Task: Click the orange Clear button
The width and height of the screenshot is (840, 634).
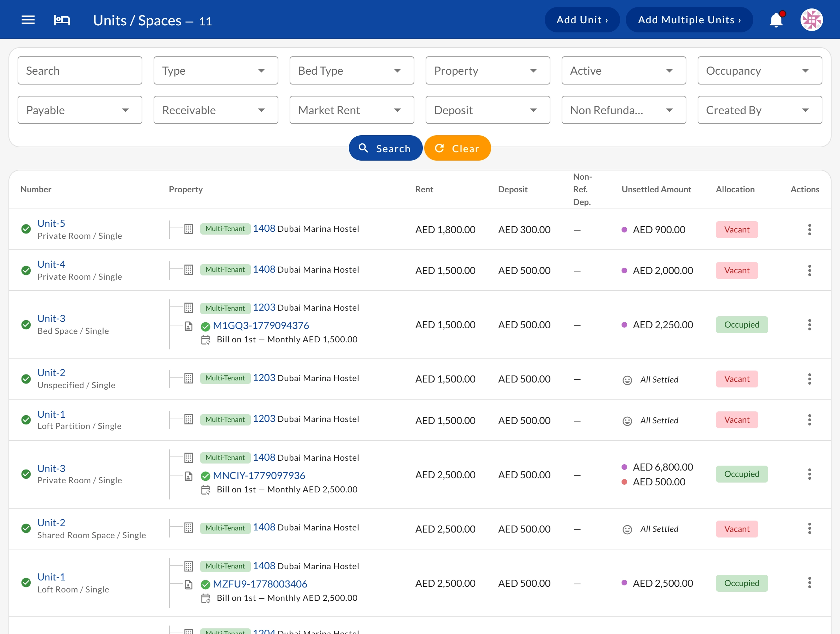Action: pos(457,148)
